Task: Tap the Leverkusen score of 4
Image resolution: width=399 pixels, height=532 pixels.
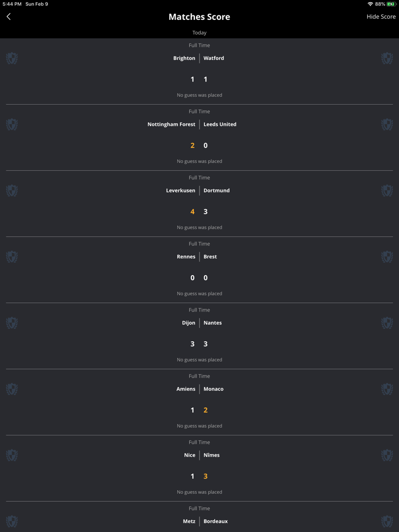Action: click(x=192, y=211)
